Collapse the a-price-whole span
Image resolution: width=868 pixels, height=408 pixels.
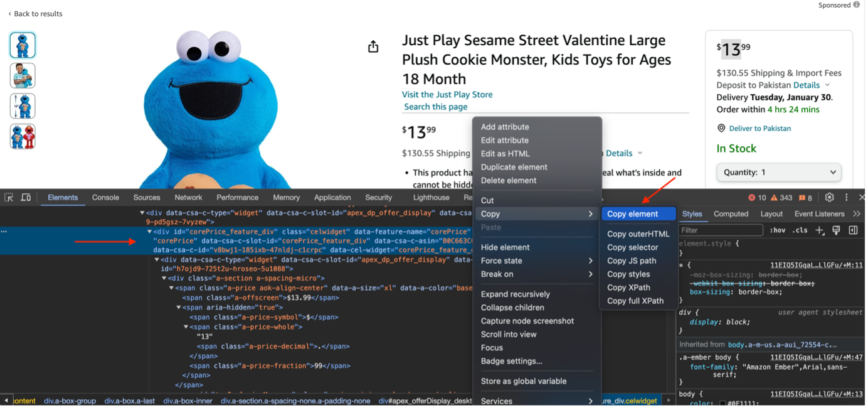[186, 328]
